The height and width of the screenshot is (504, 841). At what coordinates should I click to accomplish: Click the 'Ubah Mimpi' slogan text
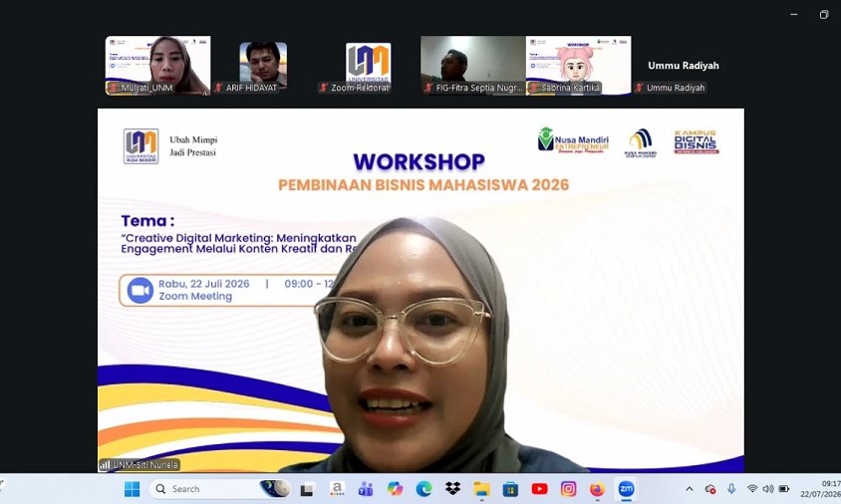click(x=193, y=139)
